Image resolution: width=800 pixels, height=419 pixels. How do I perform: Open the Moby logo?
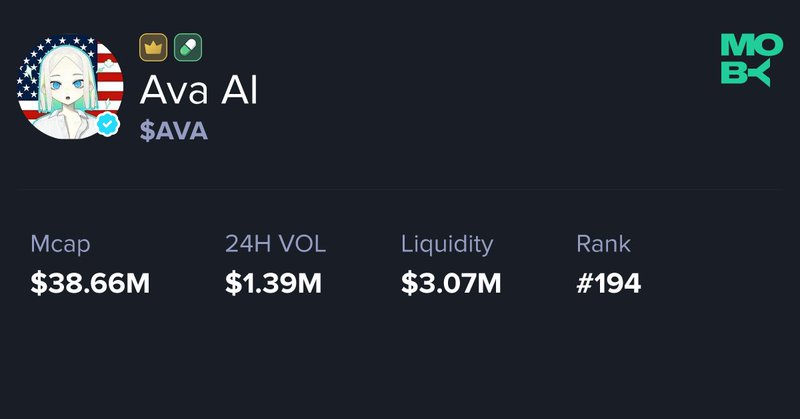(752, 60)
